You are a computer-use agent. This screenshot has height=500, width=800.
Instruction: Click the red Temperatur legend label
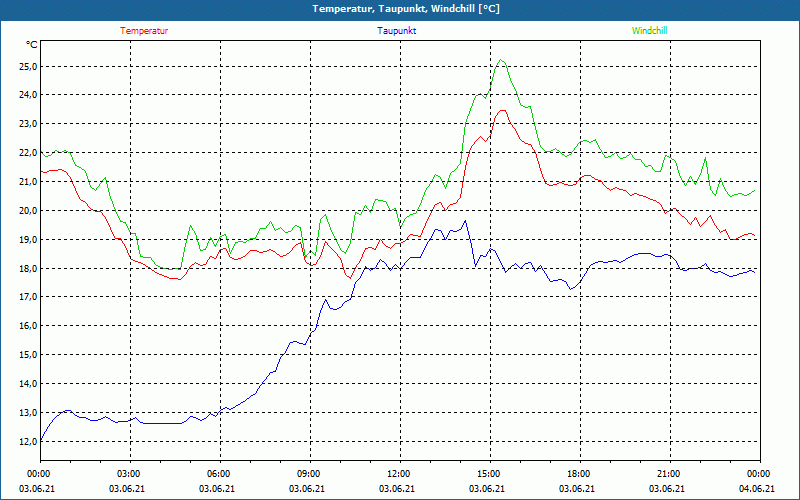(x=144, y=31)
